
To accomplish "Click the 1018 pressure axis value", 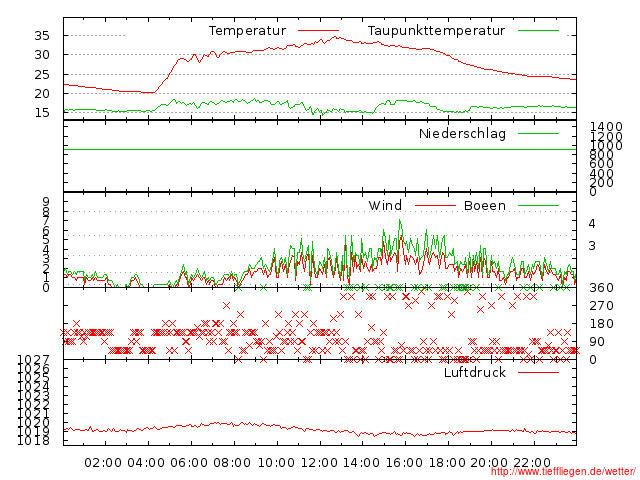I will 33,440.
